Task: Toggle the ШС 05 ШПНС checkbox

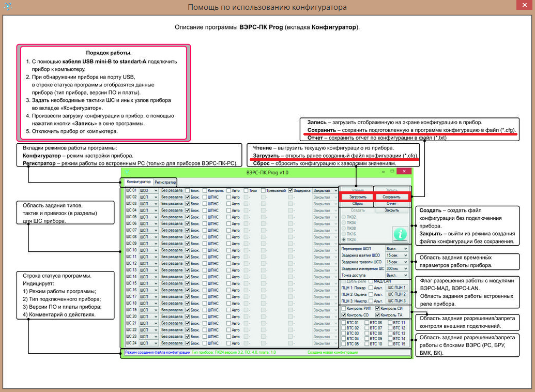Action: [x=205, y=217]
